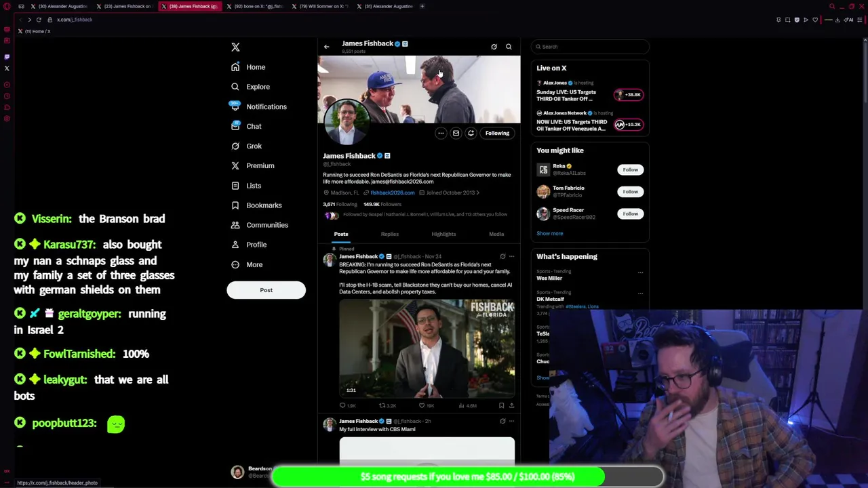Click the Grok profile summary icon
Viewport: 868px width, 488px height.
coord(494,47)
